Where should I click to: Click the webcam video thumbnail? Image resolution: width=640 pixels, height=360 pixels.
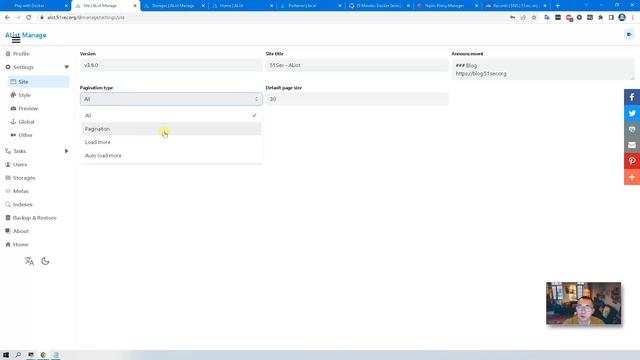tap(584, 303)
